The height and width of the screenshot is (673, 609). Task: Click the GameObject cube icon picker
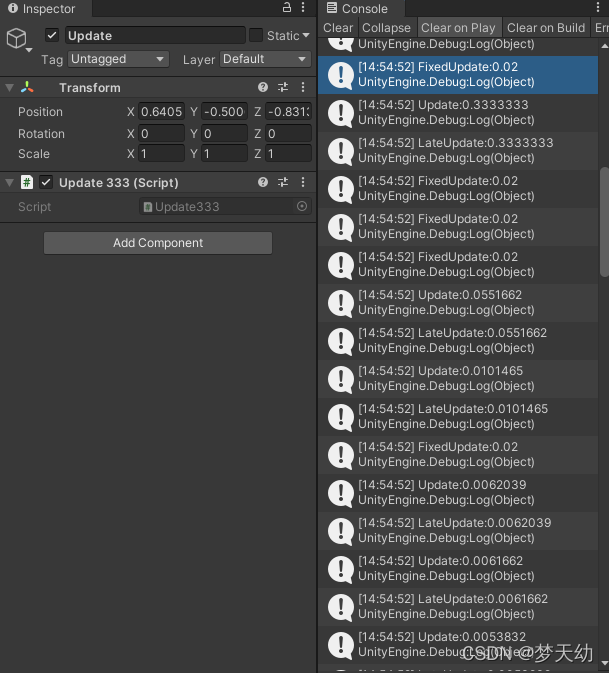[17, 38]
